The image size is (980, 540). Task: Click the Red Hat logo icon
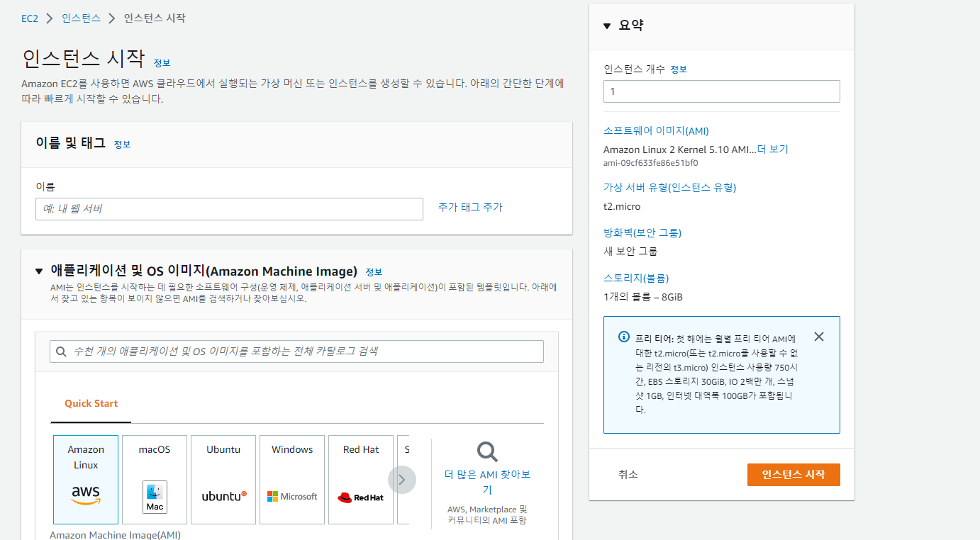click(x=361, y=497)
